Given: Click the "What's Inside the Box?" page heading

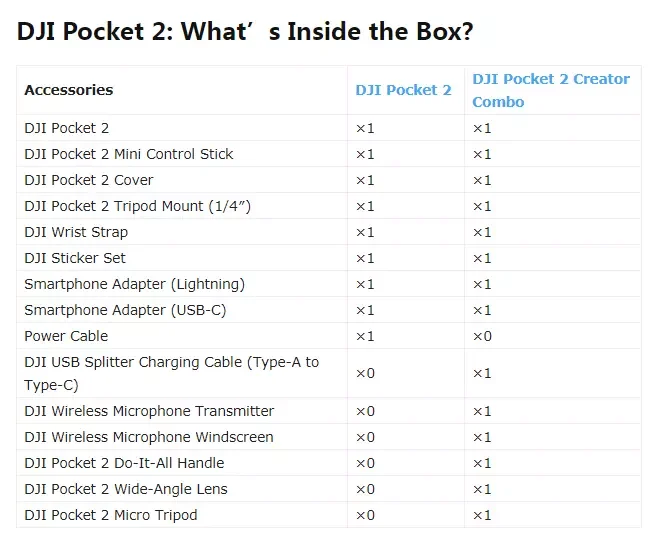Looking at the screenshot, I should coord(245,32).
